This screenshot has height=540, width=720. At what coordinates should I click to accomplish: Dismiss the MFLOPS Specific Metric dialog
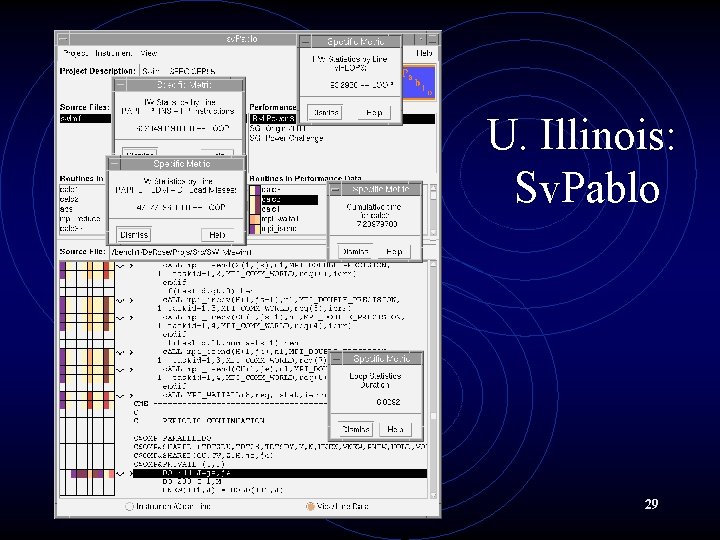point(325,112)
